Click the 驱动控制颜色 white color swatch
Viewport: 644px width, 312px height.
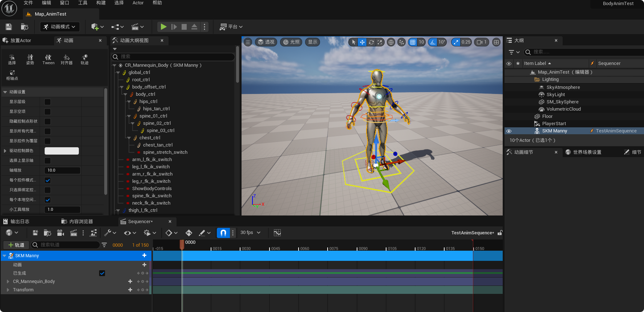point(61,151)
